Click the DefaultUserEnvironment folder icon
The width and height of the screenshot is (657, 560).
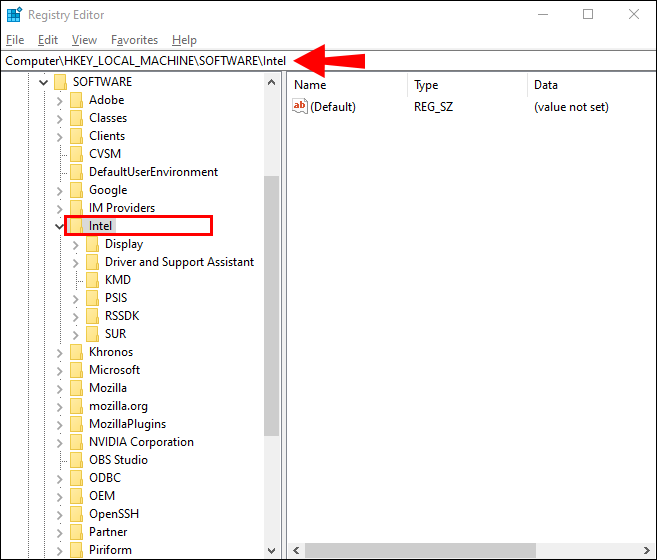tap(76, 172)
